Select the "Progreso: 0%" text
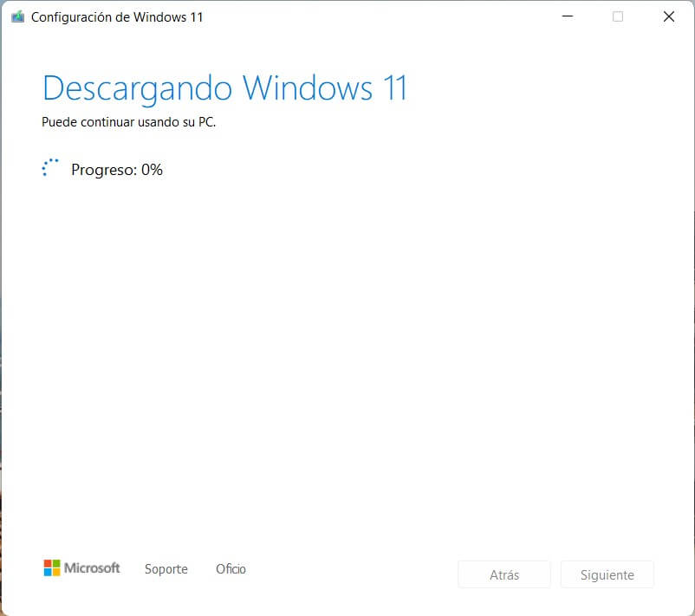 pos(117,170)
